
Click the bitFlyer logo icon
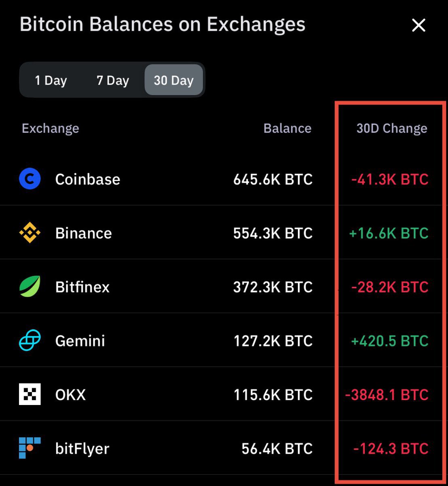tap(30, 448)
